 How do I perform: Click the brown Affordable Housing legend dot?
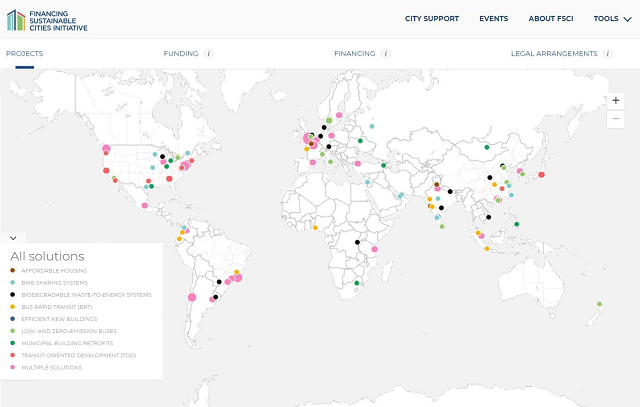(13, 270)
